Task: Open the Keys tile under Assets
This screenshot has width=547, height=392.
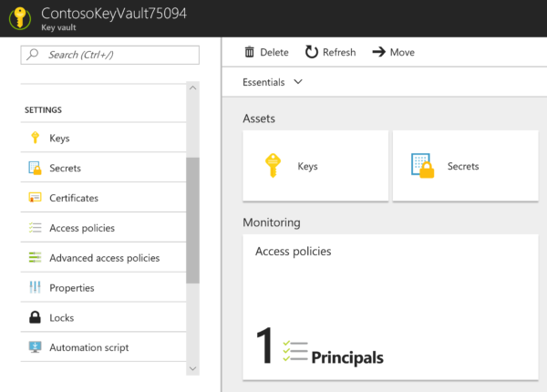Action: pos(315,166)
